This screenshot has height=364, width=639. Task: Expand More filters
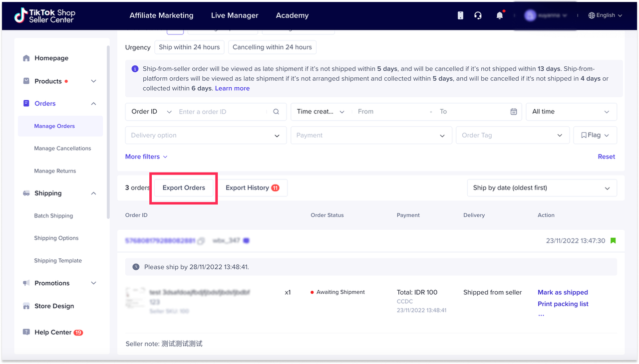[x=146, y=157]
